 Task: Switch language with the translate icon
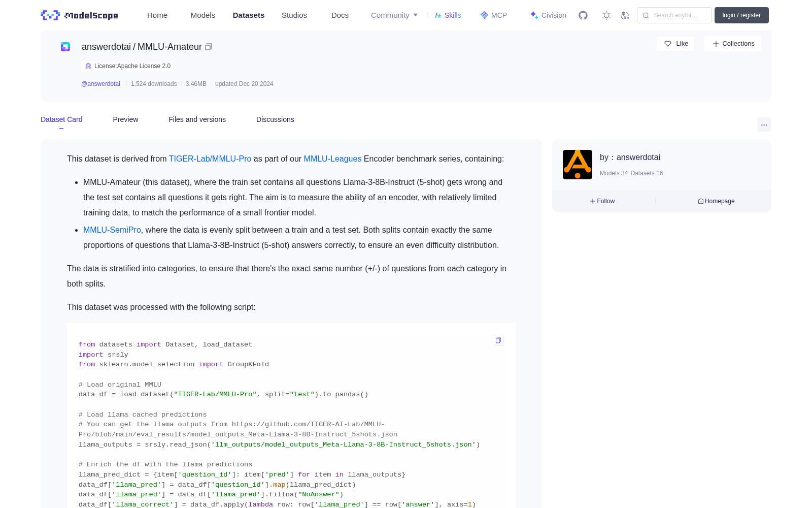pyautogui.click(x=625, y=15)
